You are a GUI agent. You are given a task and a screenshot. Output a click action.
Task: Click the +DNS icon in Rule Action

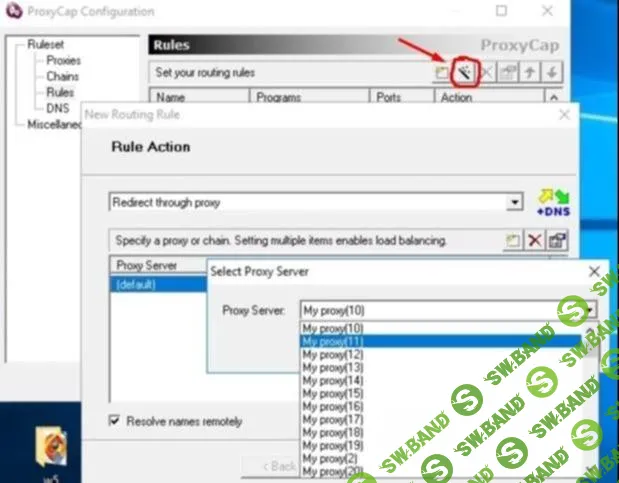pos(551,201)
